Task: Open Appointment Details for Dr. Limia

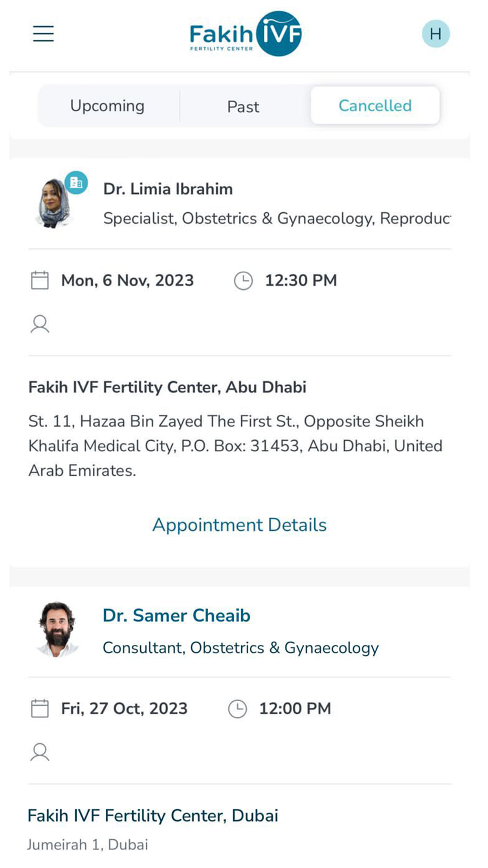Action: click(240, 525)
